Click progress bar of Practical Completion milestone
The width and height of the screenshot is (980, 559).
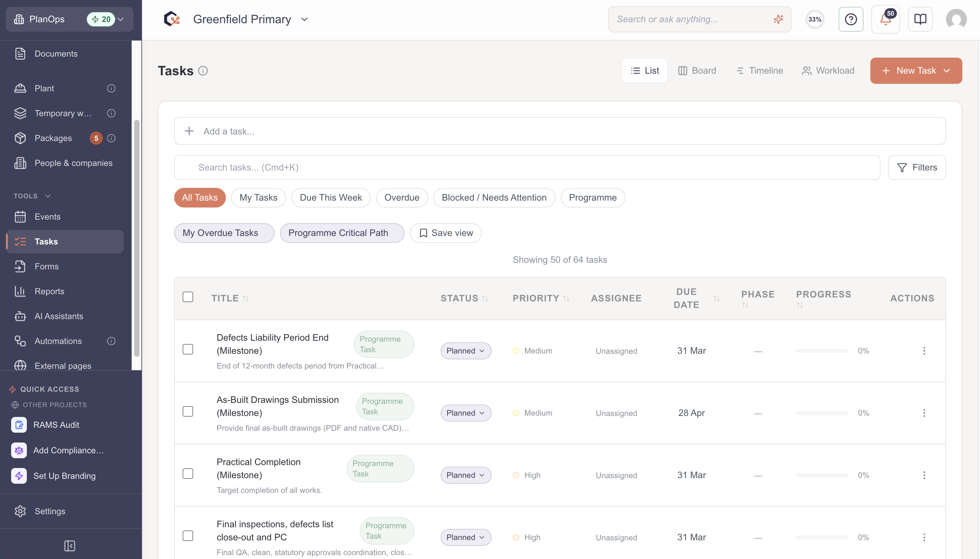point(822,475)
